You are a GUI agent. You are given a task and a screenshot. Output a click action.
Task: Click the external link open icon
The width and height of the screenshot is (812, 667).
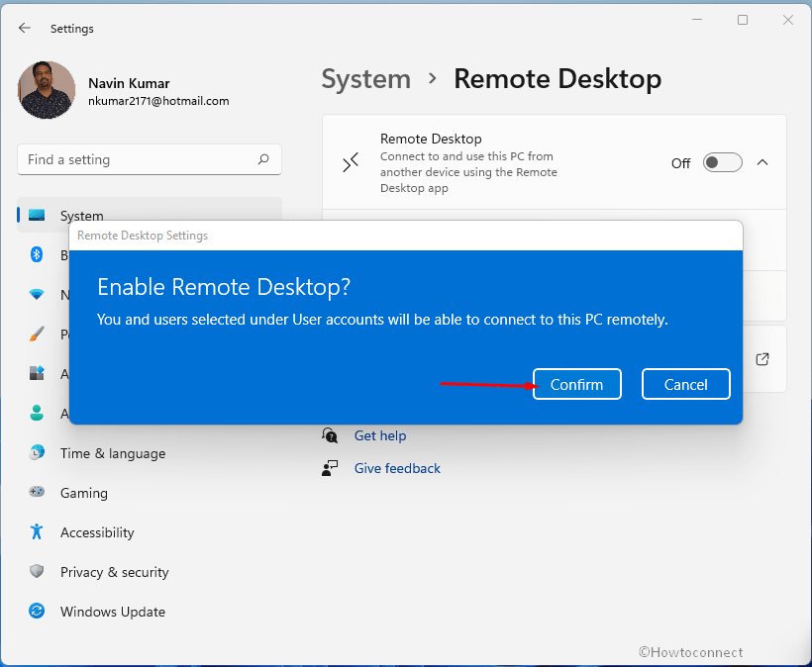pyautogui.click(x=761, y=359)
